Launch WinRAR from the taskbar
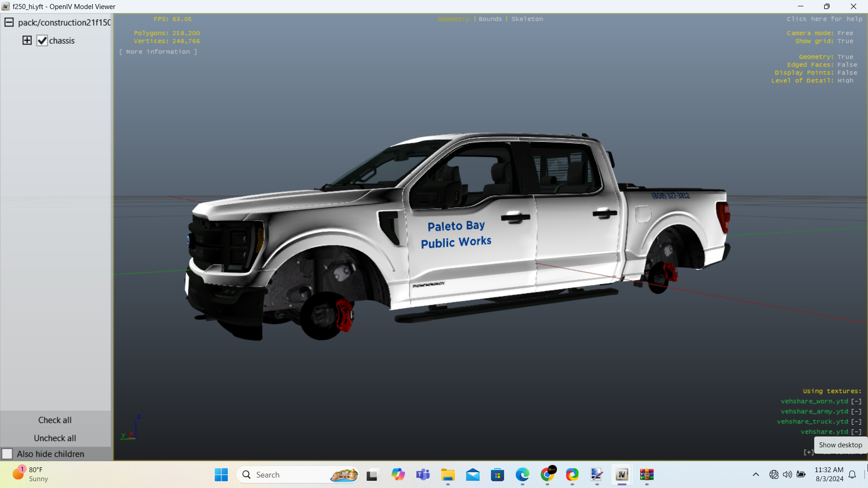Screen dimensions: 868x488 [x=646, y=474]
